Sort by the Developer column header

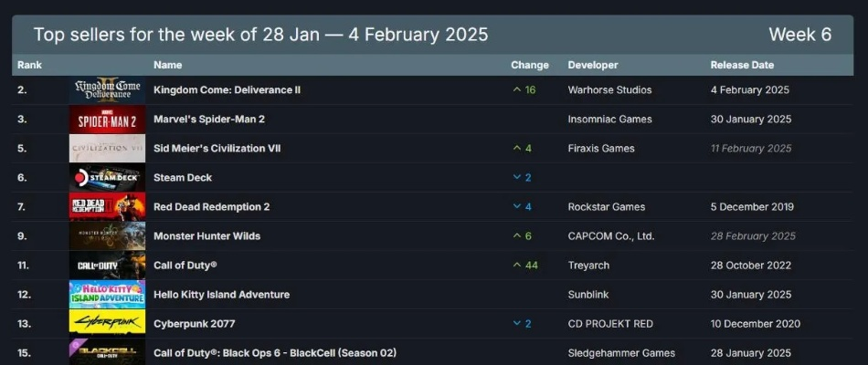pos(593,65)
